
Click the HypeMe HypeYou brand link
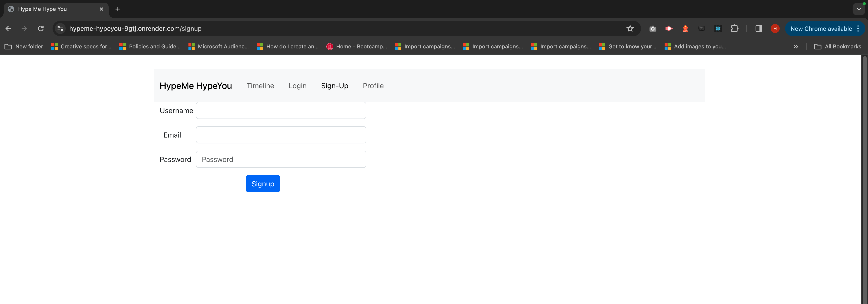tap(196, 86)
